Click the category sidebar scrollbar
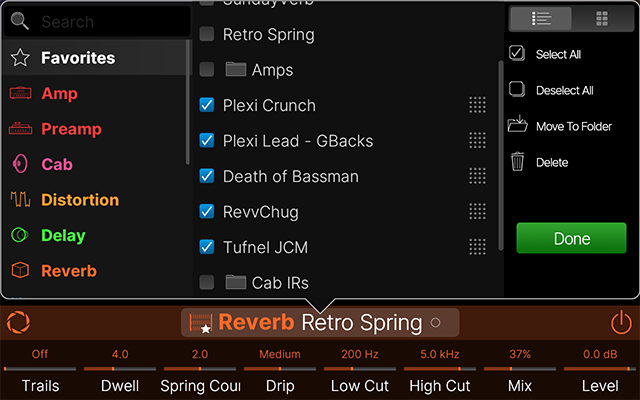Image resolution: width=640 pixels, height=400 pixels. click(x=188, y=102)
